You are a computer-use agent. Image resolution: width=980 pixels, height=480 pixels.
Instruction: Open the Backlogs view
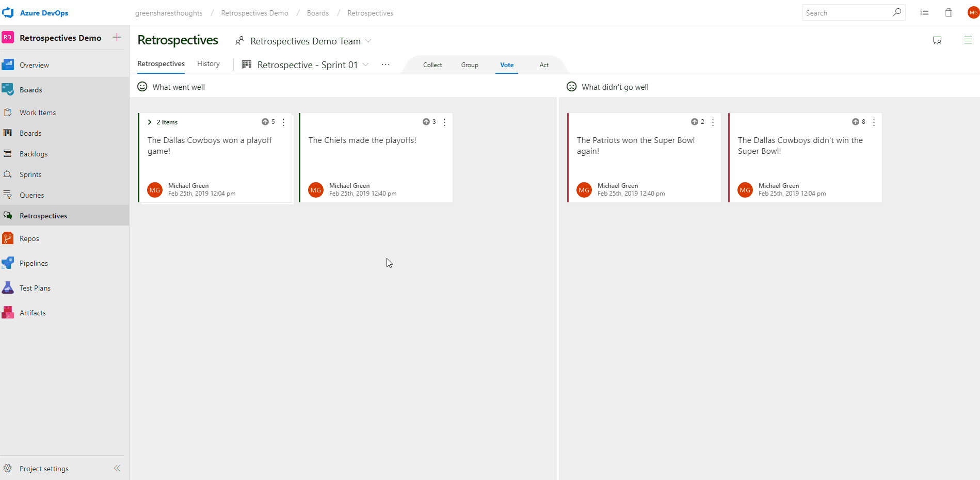(33, 153)
